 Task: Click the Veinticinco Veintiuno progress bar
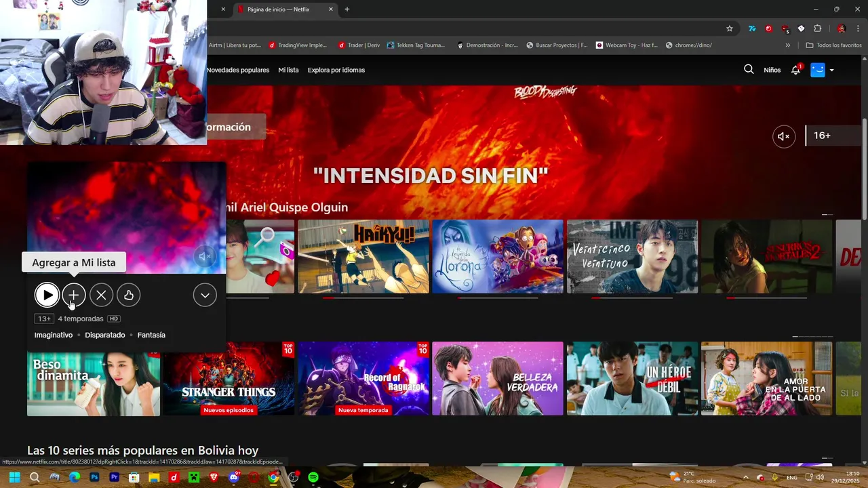coord(632,298)
